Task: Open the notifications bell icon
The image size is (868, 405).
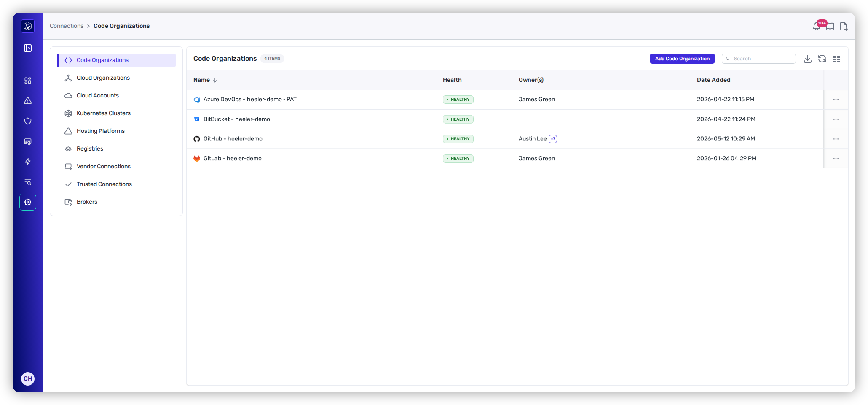Action: (x=817, y=26)
